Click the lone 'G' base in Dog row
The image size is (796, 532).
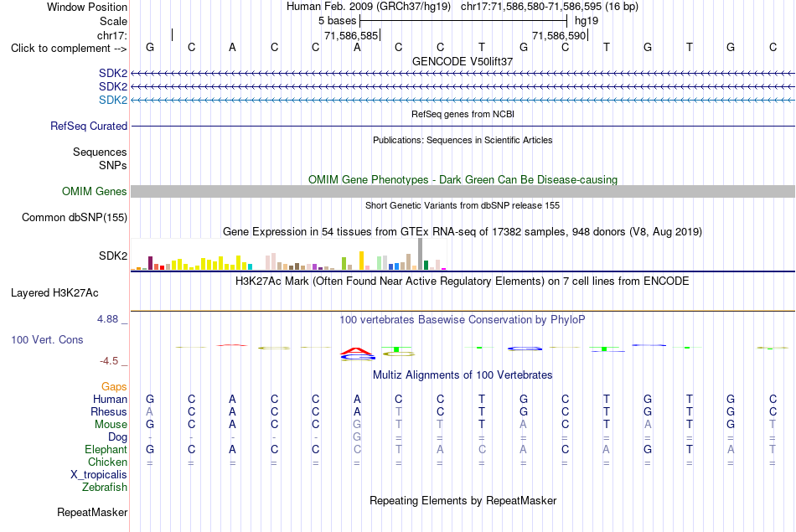(x=357, y=436)
